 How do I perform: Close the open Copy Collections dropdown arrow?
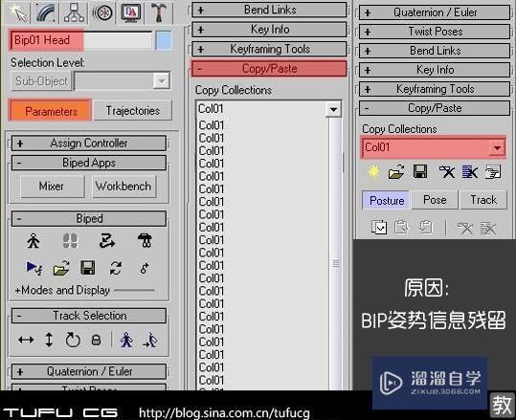[333, 109]
